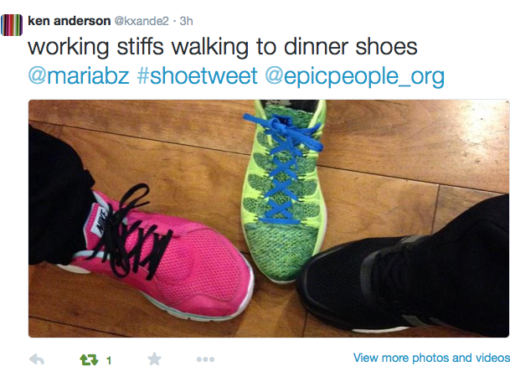This screenshot has height=382, width=510.
Task: Select the tweet text about dinner shoes
Action: coord(223,47)
